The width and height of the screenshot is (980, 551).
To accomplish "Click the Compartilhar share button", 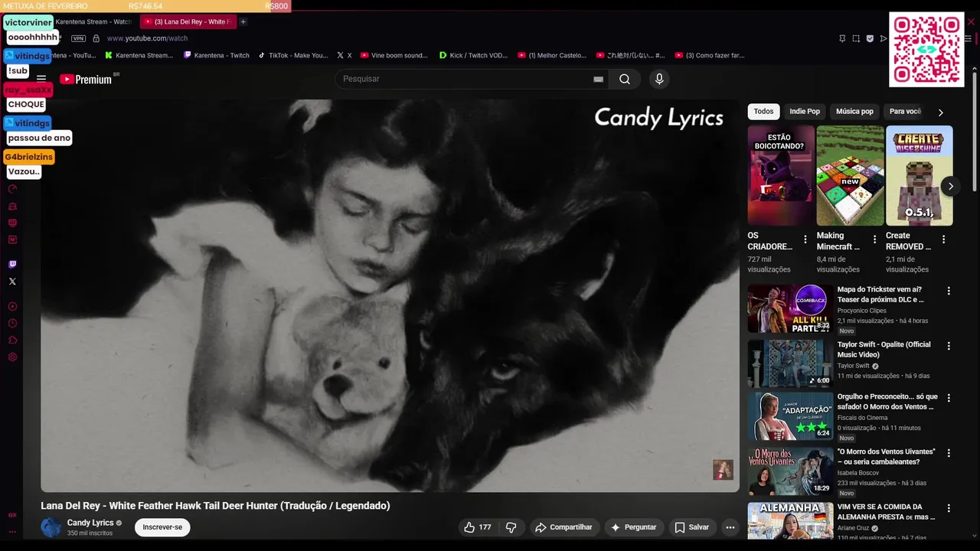I will [563, 527].
